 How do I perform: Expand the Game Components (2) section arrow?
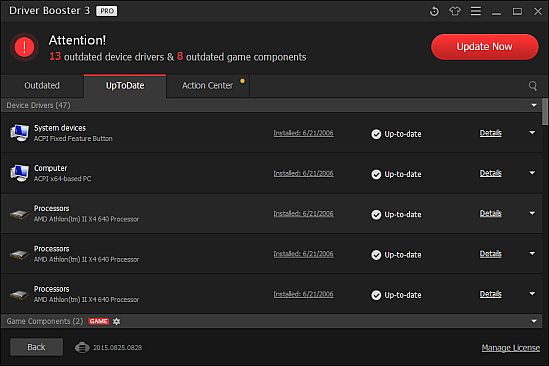point(534,321)
